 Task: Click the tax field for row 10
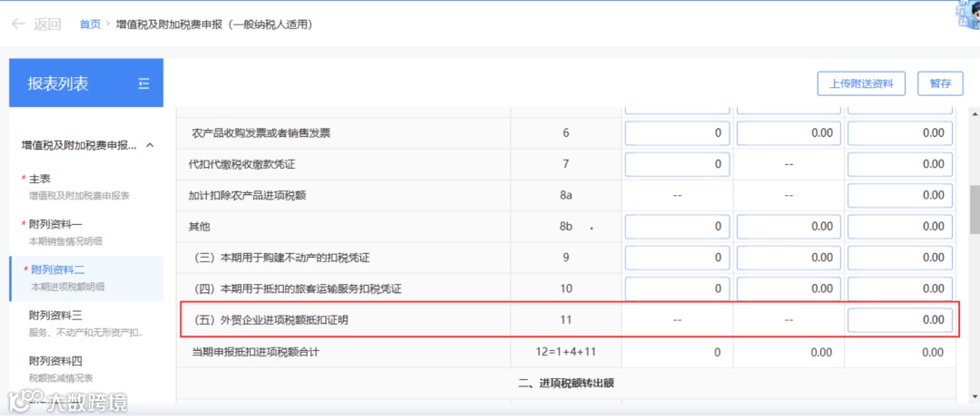pyautogui.click(x=900, y=288)
